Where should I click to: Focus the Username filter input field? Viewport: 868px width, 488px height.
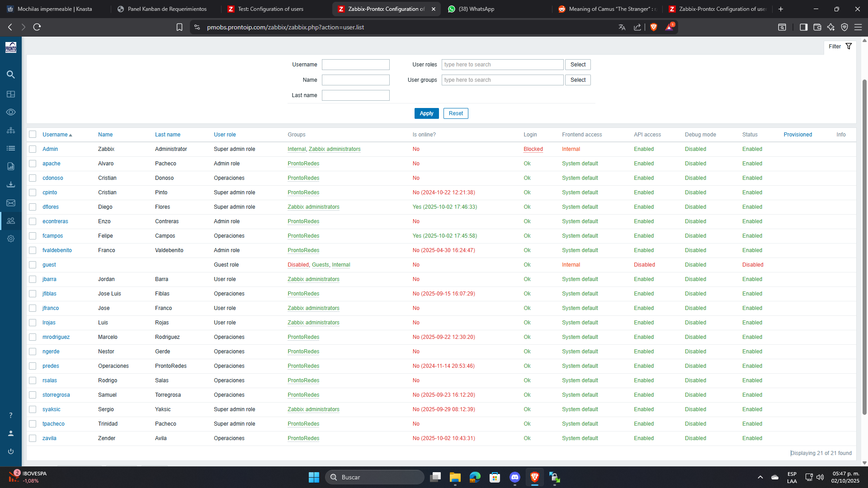coord(355,65)
